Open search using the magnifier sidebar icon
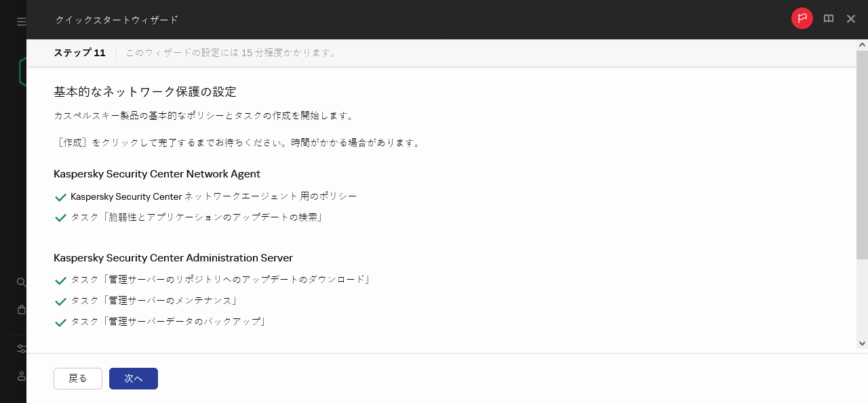868x403 pixels. pyautogui.click(x=21, y=282)
